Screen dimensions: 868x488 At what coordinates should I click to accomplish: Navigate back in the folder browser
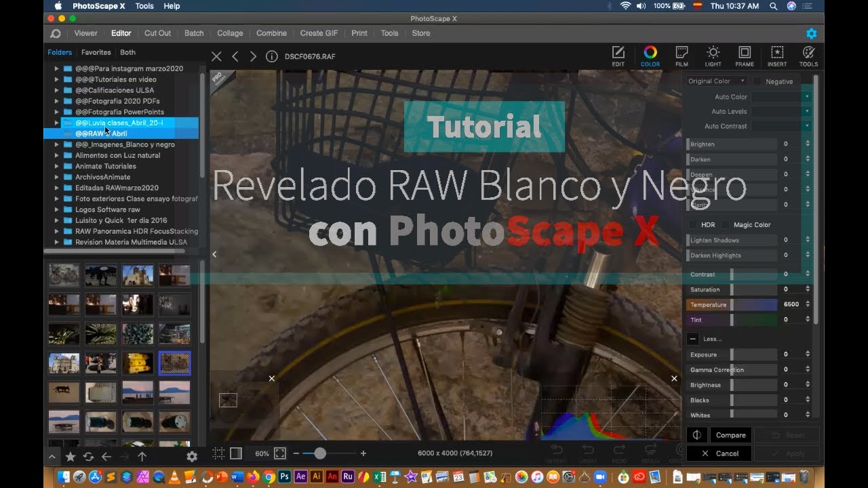106,457
